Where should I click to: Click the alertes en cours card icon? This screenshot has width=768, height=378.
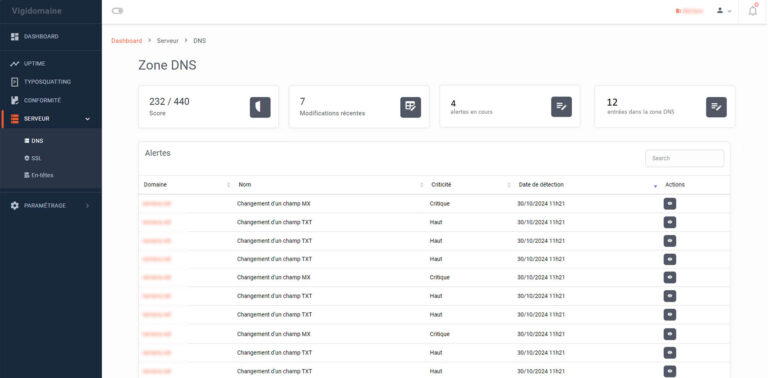click(561, 107)
